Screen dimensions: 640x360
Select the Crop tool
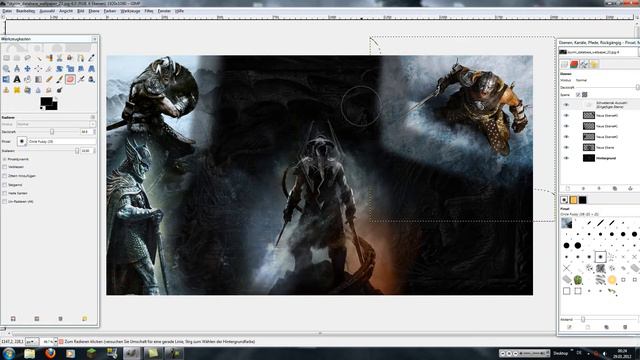coord(49,69)
